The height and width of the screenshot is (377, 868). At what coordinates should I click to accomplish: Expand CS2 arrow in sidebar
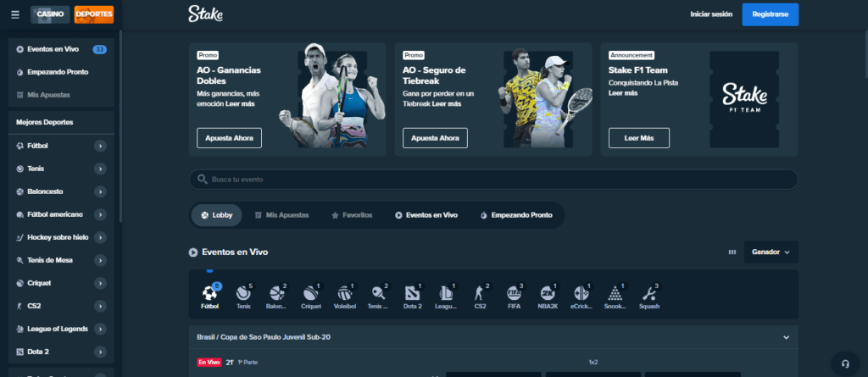100,306
